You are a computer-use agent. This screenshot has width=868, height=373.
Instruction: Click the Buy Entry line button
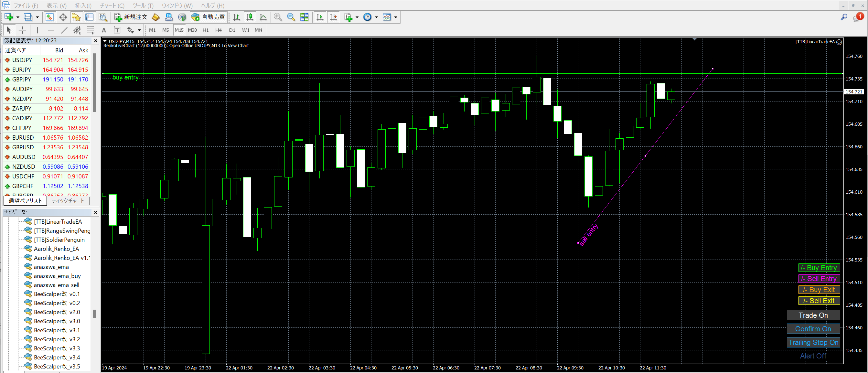point(819,268)
